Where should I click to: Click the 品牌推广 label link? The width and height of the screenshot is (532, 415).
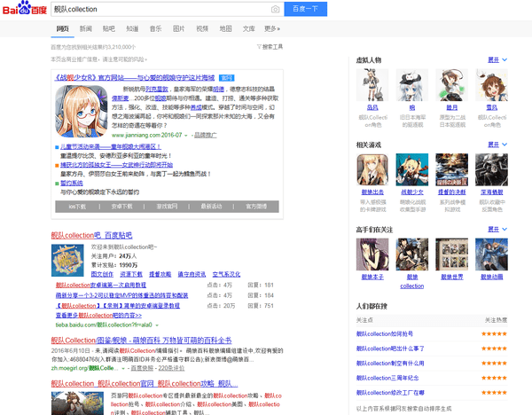click(206, 135)
